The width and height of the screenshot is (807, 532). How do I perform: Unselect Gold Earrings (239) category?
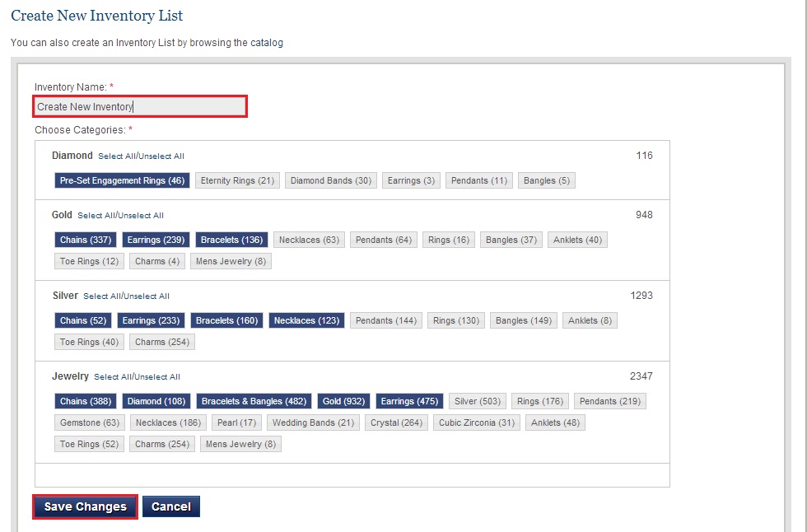(156, 240)
